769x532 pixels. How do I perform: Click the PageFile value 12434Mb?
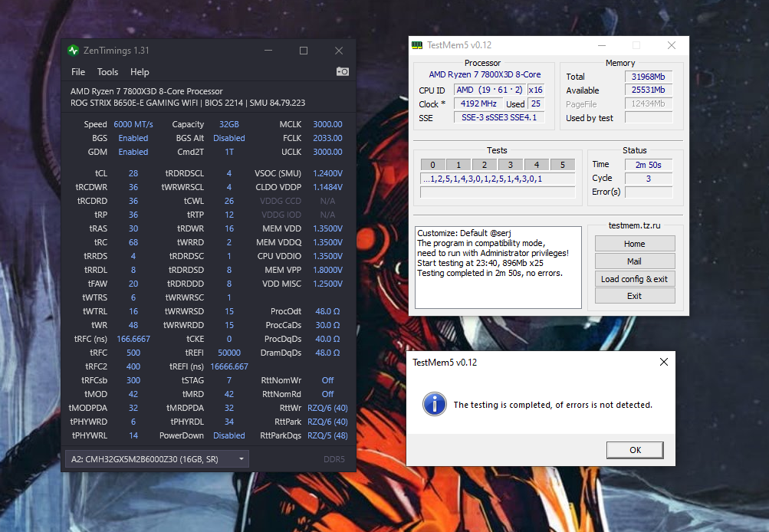[649, 103]
